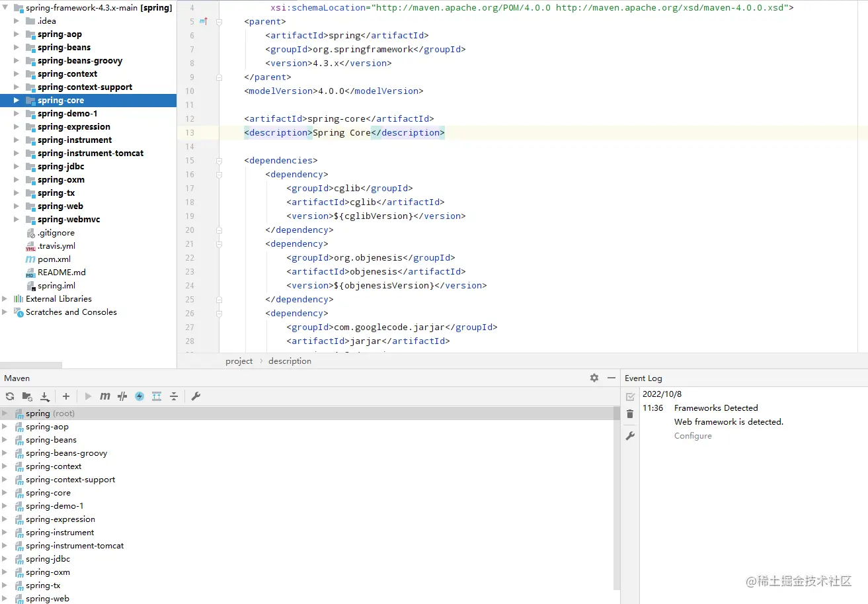Image resolution: width=868 pixels, height=604 pixels.
Task: Hide the Maven tool window
Action: pos(612,378)
